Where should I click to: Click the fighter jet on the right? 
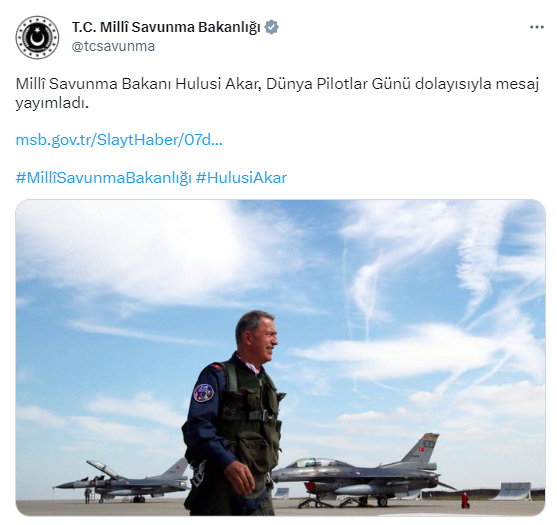(x=362, y=471)
